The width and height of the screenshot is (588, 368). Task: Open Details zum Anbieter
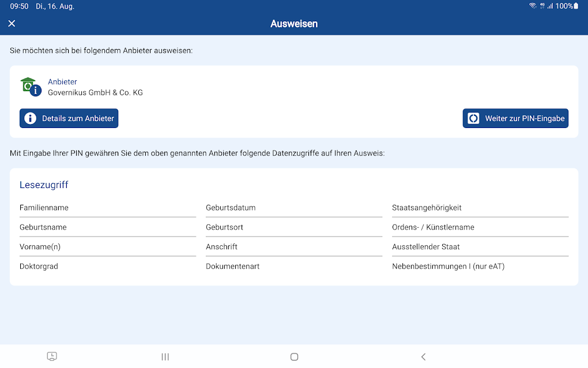coord(69,118)
